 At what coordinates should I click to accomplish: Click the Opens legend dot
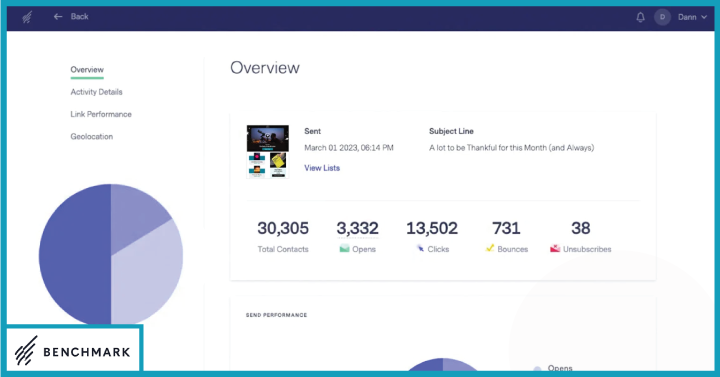[537, 369]
